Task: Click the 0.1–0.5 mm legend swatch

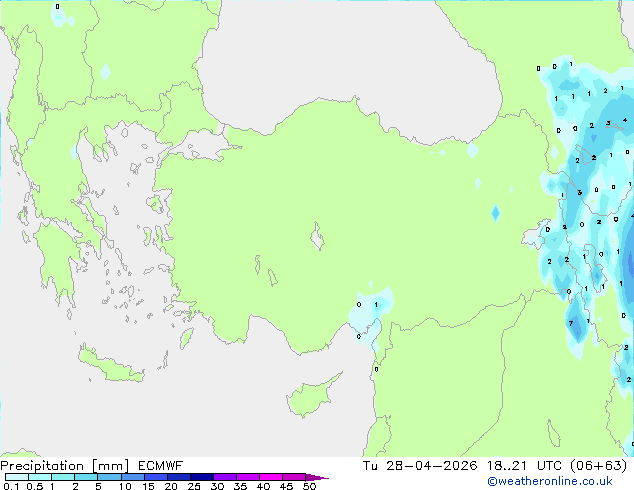Action: [17, 477]
